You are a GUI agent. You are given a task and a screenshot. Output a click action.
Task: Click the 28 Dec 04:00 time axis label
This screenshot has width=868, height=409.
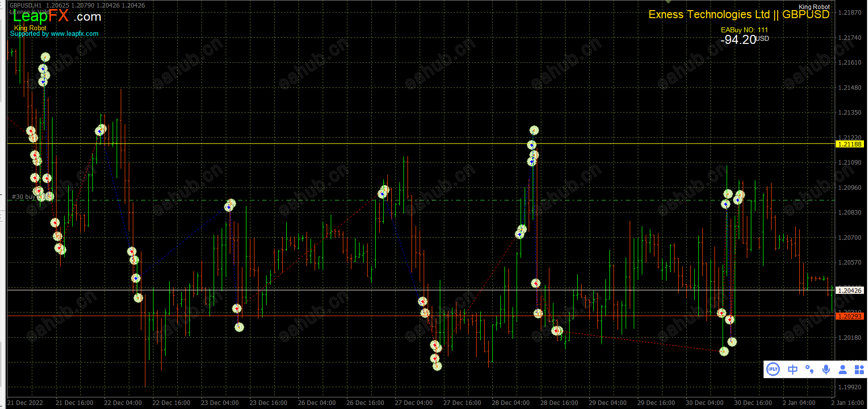[x=511, y=403]
